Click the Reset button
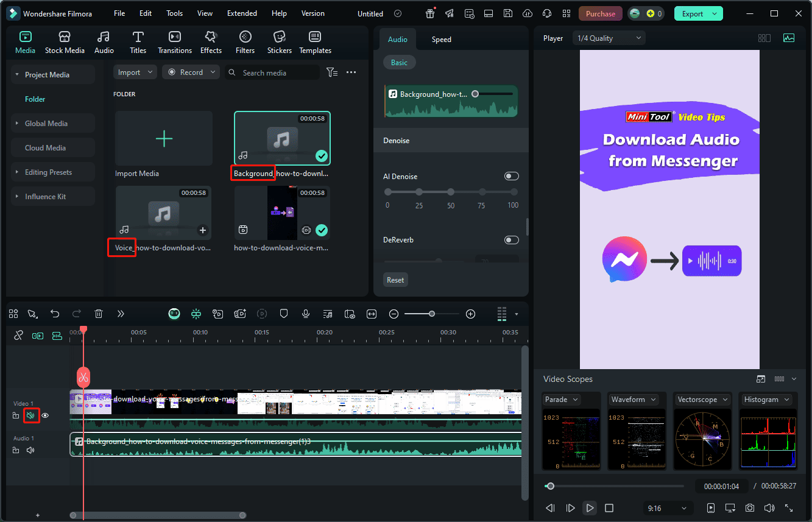The image size is (812, 522). click(x=395, y=280)
